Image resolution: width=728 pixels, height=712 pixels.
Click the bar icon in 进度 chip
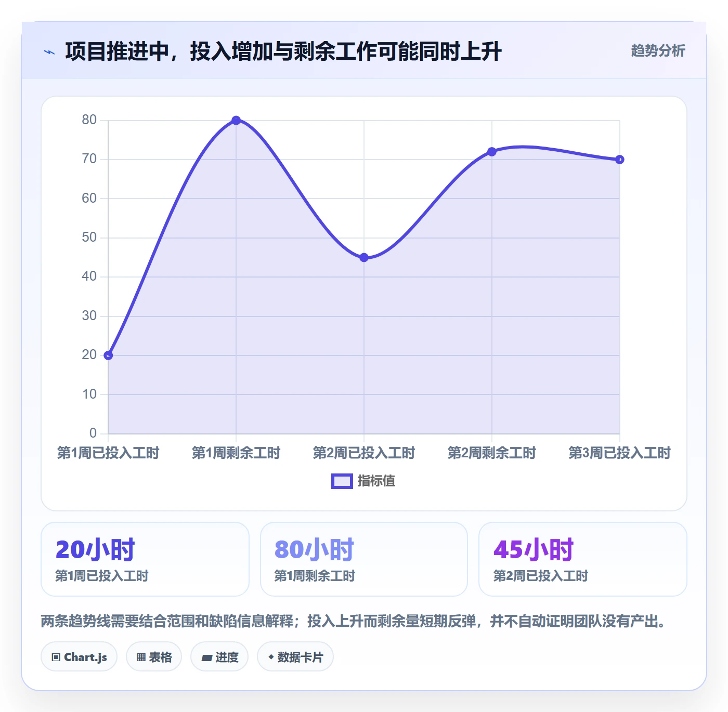[206, 658]
